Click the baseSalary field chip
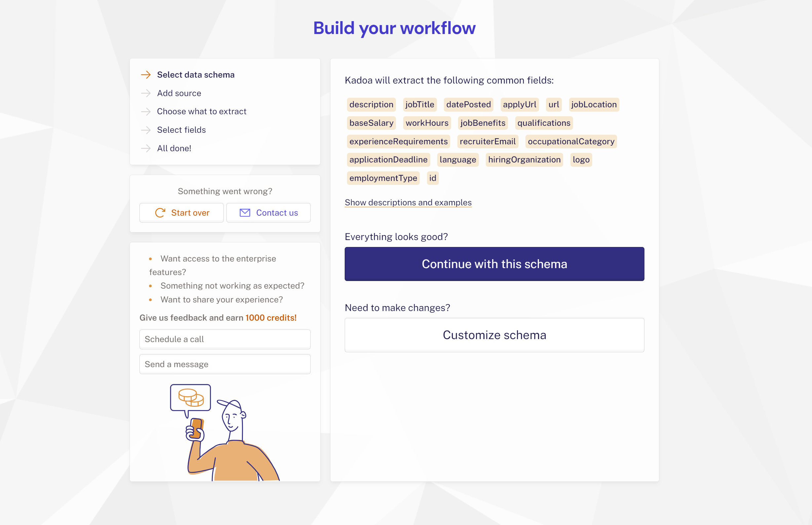 click(371, 123)
